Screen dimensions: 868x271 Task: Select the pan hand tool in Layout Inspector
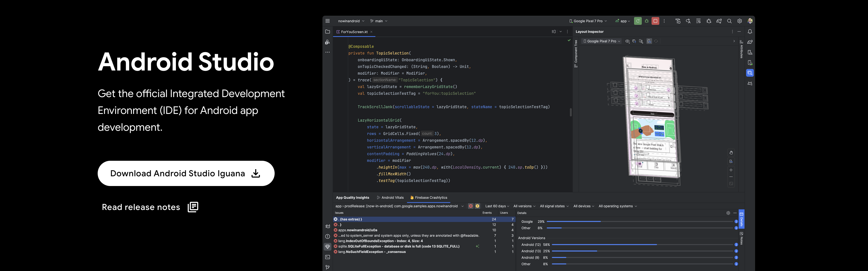(731, 153)
